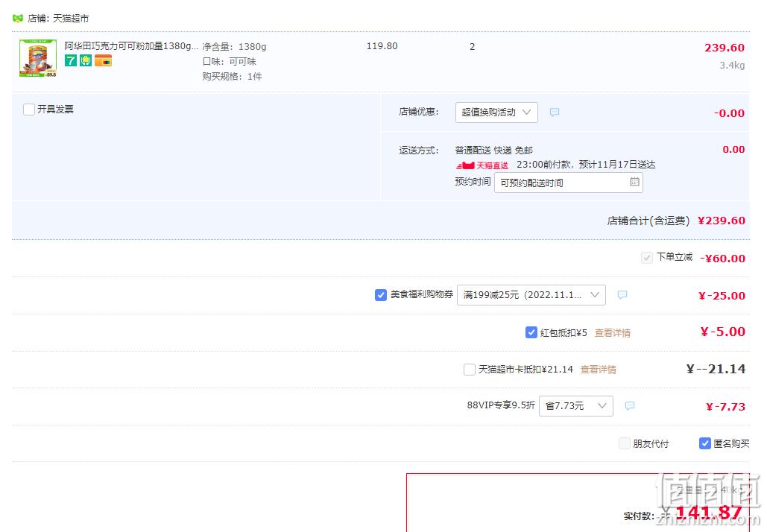Click the 预计11月17日送达 delivery estimate text

click(x=617, y=165)
